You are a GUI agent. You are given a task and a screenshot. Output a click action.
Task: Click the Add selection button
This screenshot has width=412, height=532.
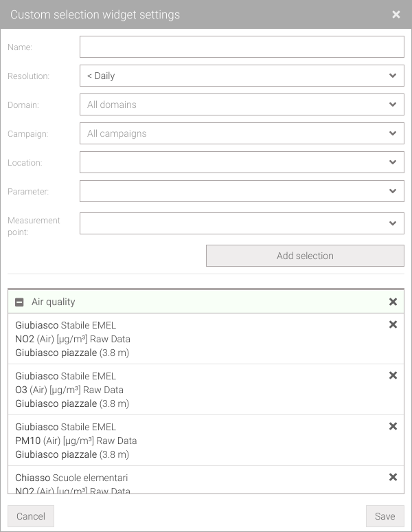305,256
